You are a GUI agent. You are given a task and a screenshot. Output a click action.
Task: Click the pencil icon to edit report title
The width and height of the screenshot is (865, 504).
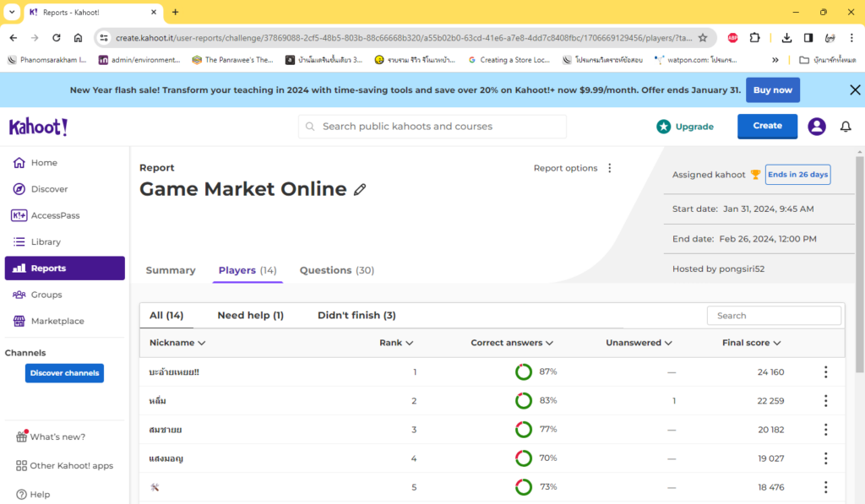[360, 190]
